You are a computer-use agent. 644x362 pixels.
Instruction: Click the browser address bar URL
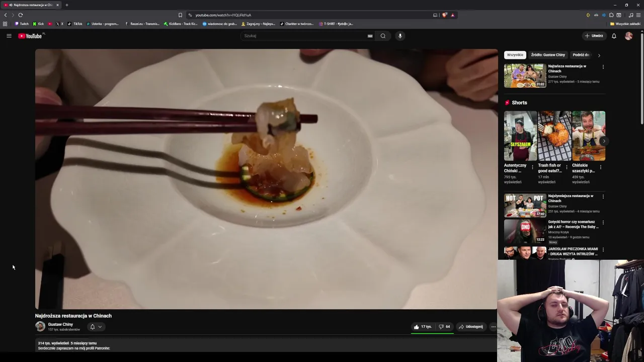223,15
